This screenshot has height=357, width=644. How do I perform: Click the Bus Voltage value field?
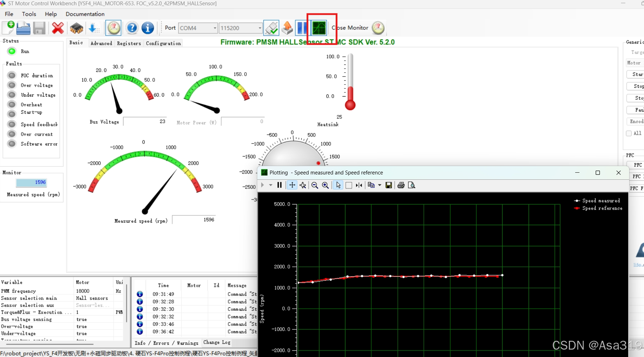point(145,121)
